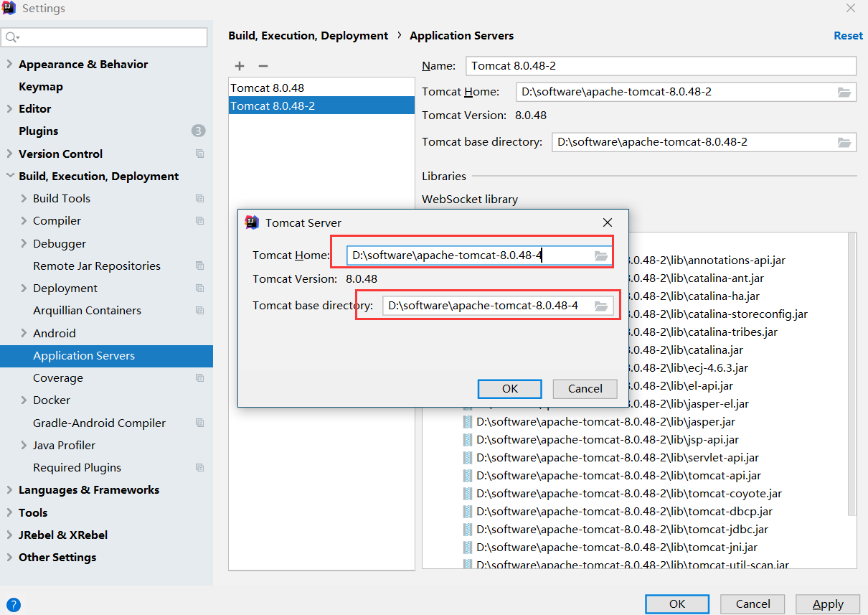Click Reset link at top right
Screen dimensions: 868x615
pos(848,35)
